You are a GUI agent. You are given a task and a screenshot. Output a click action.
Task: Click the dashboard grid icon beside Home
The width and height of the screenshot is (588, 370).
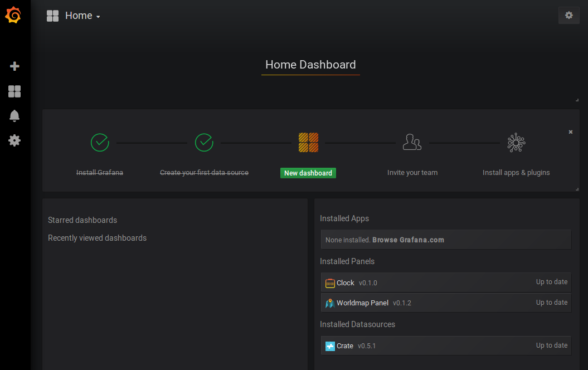tap(52, 16)
